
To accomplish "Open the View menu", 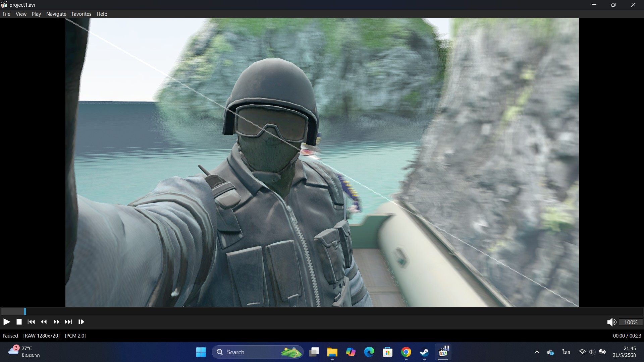I will click(x=21, y=14).
